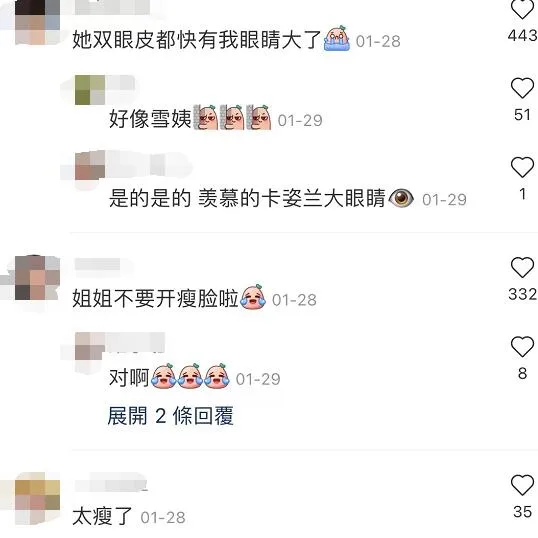Screen dimensions: 538x538
Task: Like the 姐姐不要开瘦脸啦 comment
Action: pos(522,267)
